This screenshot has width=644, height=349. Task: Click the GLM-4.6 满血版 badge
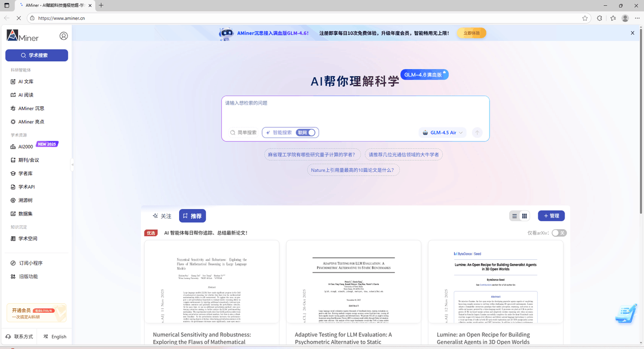424,75
